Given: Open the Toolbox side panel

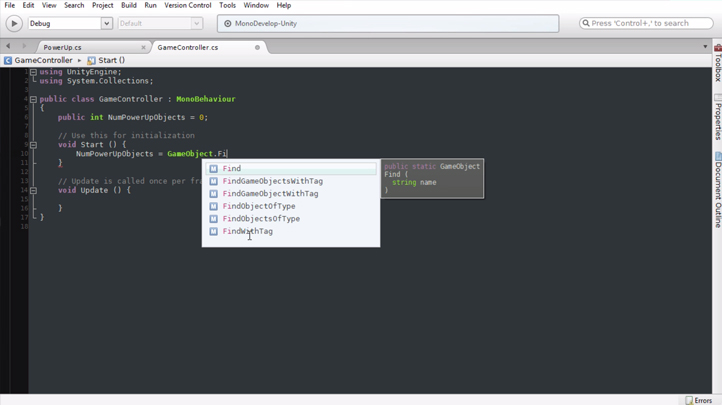Looking at the screenshot, I should 717,64.
